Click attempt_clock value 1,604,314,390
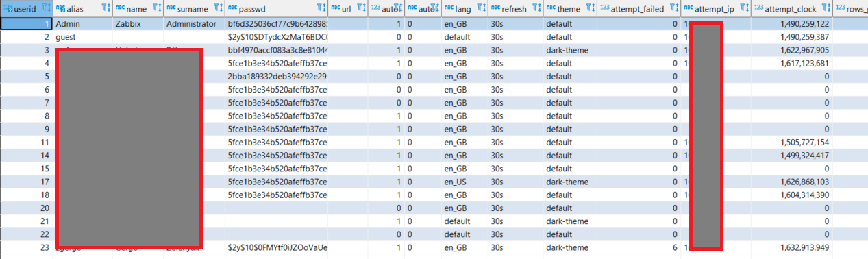Viewport: 868px width, 259px height. point(791,195)
